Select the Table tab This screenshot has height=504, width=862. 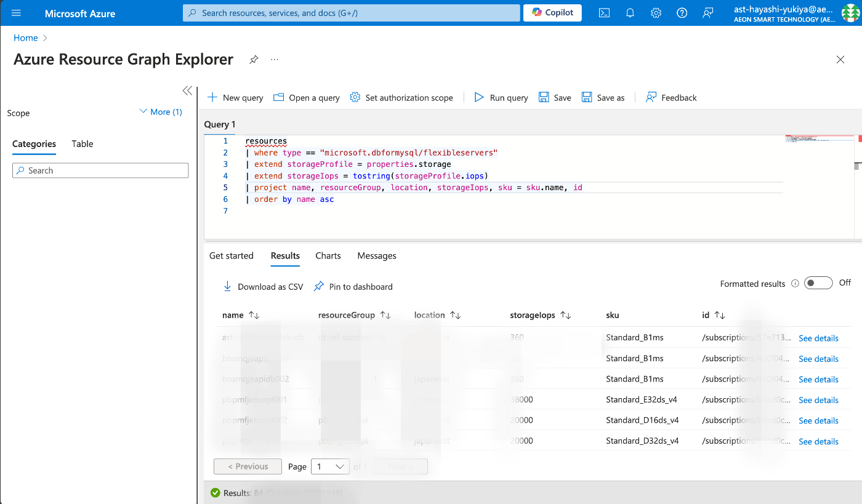click(83, 144)
